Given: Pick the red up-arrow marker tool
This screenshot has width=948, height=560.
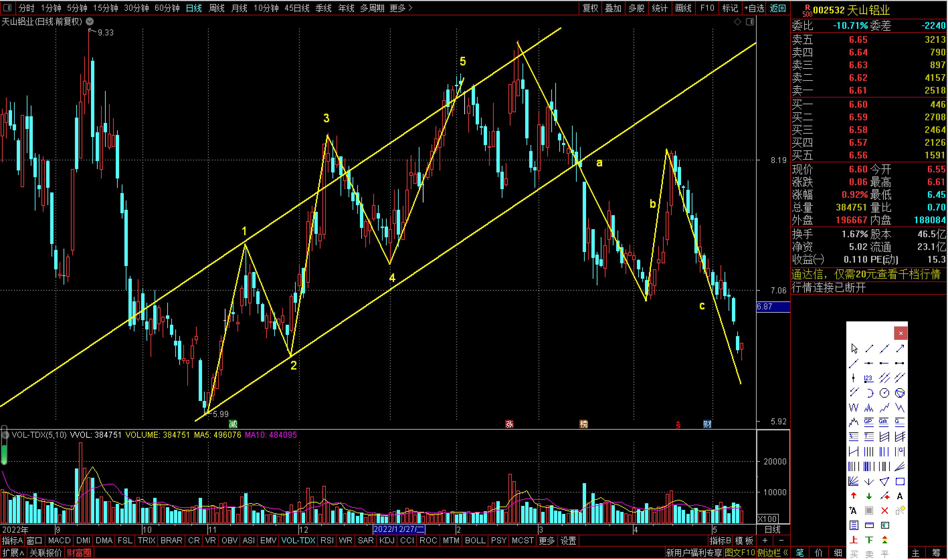Looking at the screenshot, I should click(854, 496).
